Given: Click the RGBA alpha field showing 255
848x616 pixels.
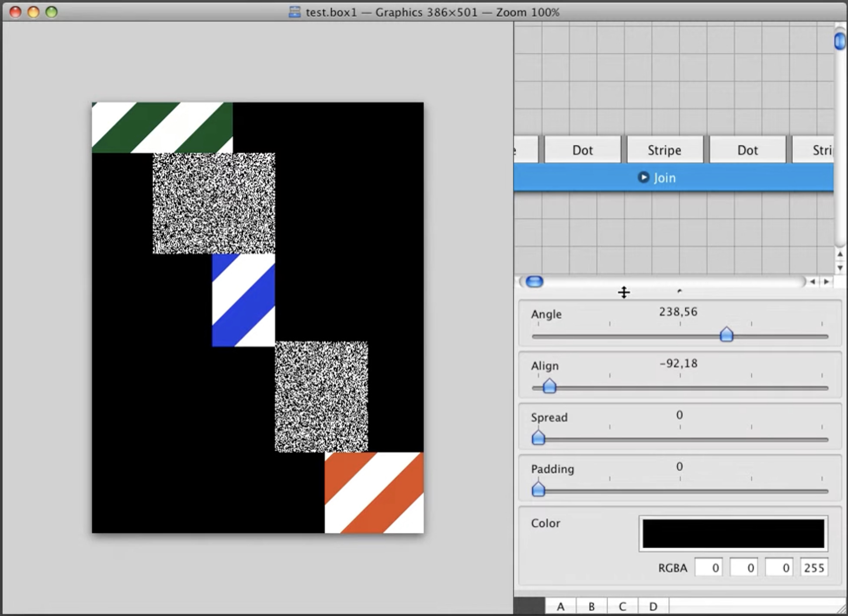Looking at the screenshot, I should pyautogui.click(x=814, y=567).
